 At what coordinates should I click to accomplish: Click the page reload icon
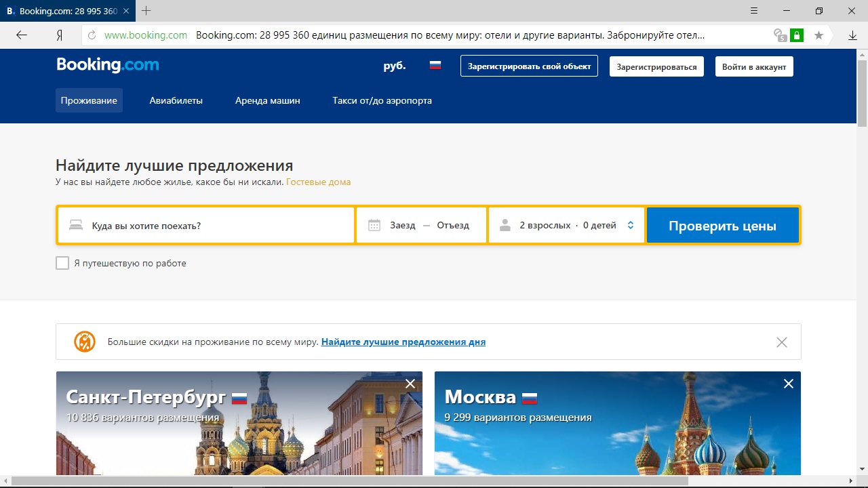coord(92,35)
